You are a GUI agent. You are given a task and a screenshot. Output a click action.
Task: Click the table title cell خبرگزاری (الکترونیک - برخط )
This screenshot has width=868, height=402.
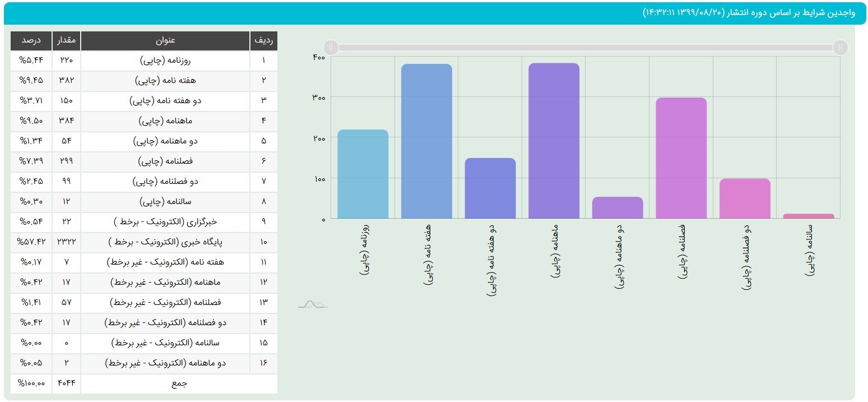click(165, 222)
